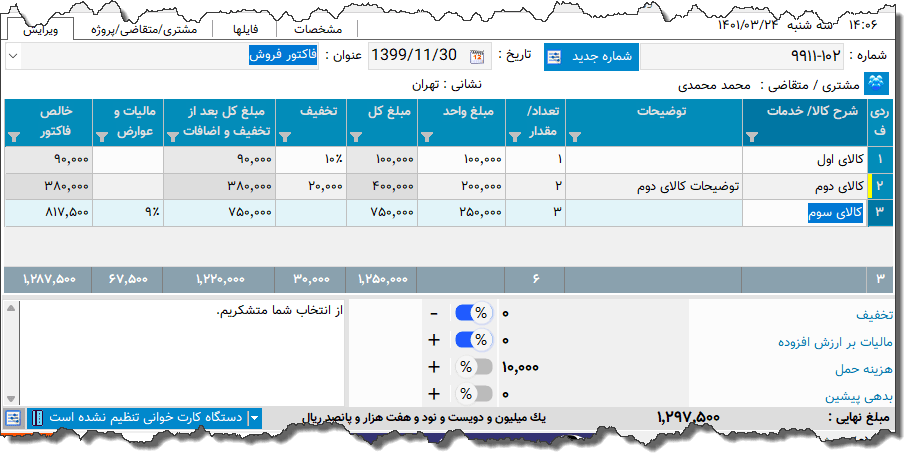The image size is (904, 453).
Task: Open the calendar date picker icon
Action: [477, 56]
